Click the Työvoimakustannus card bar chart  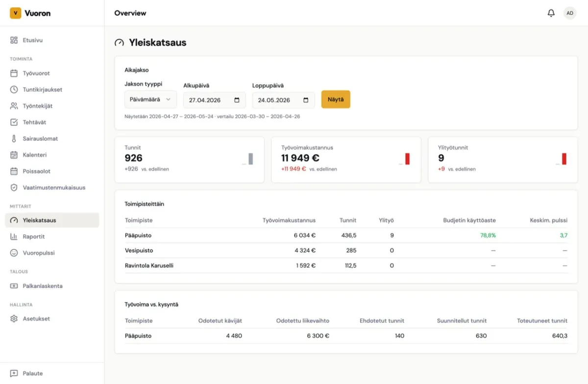405,159
